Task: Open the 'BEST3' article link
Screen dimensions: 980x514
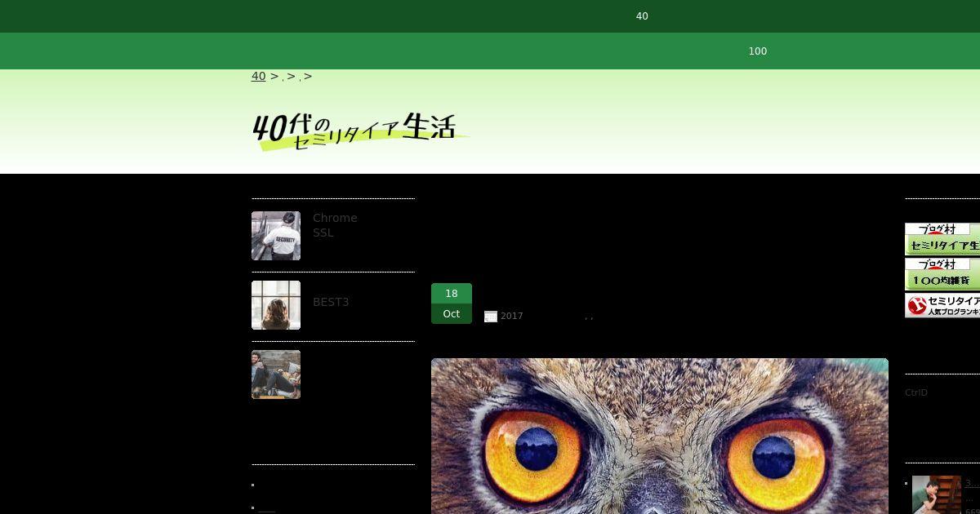Action: point(331,302)
